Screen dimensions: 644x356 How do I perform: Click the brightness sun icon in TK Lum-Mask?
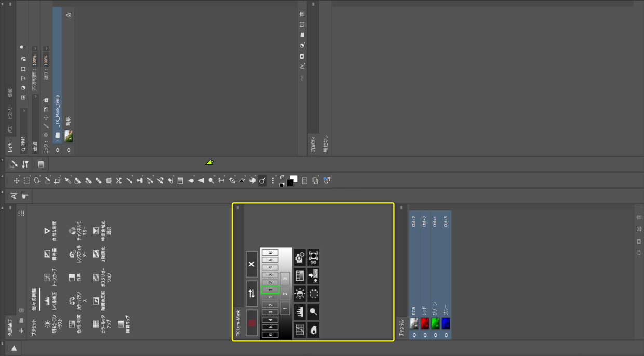click(300, 294)
